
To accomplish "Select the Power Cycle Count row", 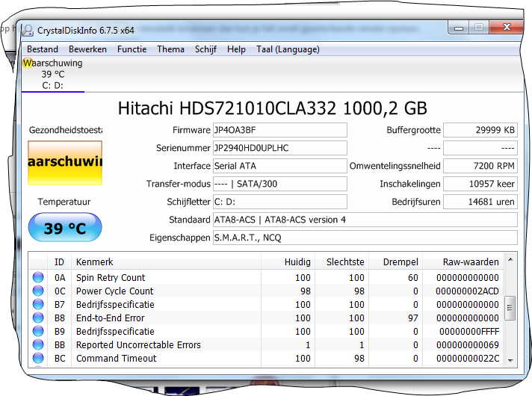I will click(266, 291).
